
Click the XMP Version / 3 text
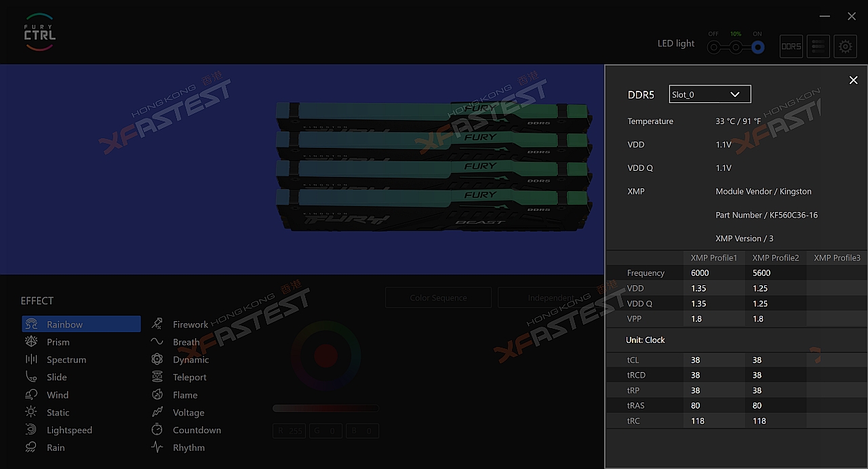(745, 239)
